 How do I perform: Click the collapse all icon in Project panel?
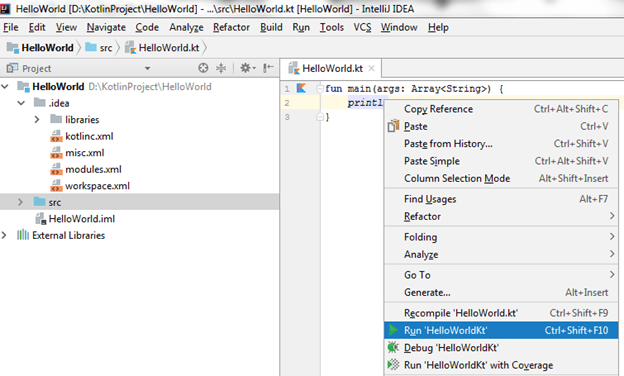click(221, 68)
